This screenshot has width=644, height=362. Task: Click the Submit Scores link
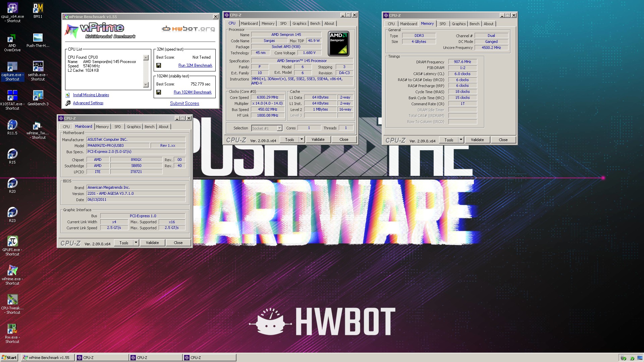184,103
